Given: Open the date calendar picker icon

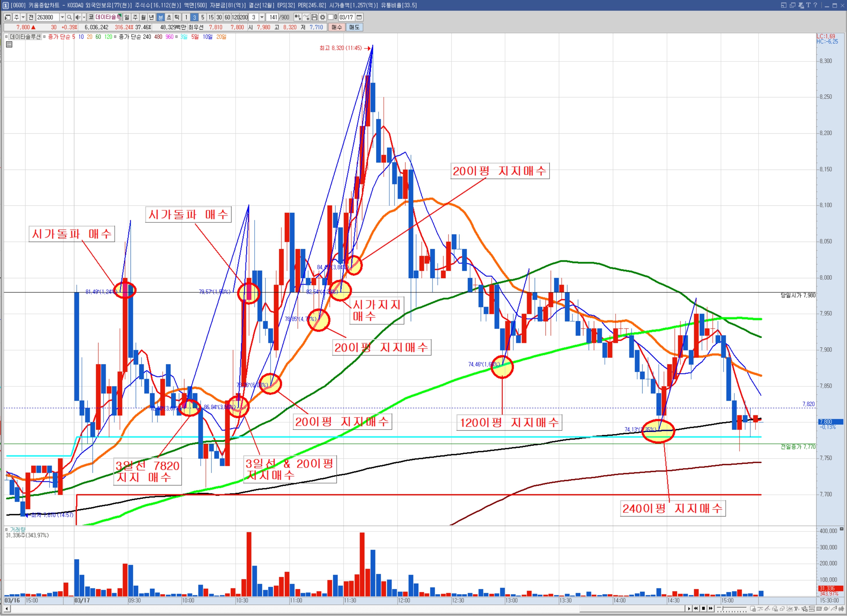Looking at the screenshot, I should point(359,17).
